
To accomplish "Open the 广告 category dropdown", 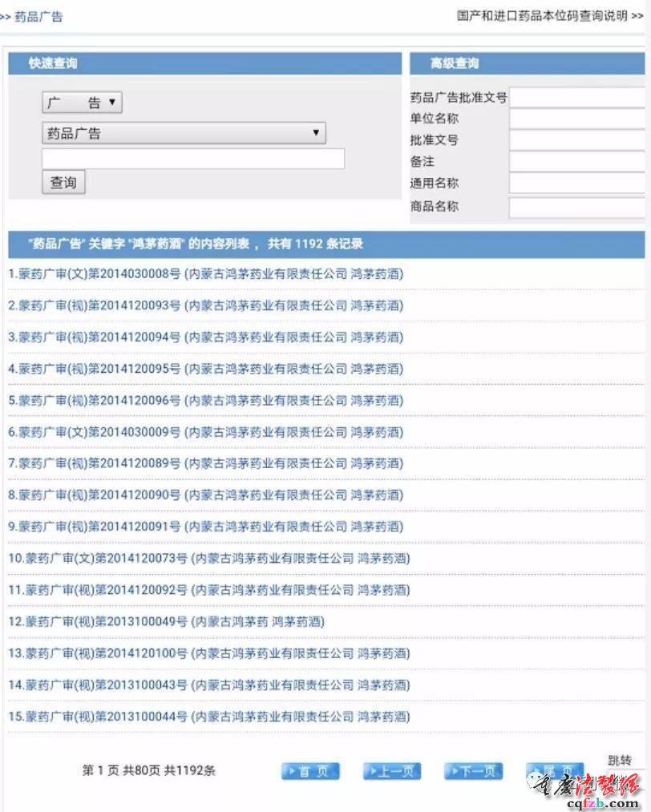I will coord(82,103).
